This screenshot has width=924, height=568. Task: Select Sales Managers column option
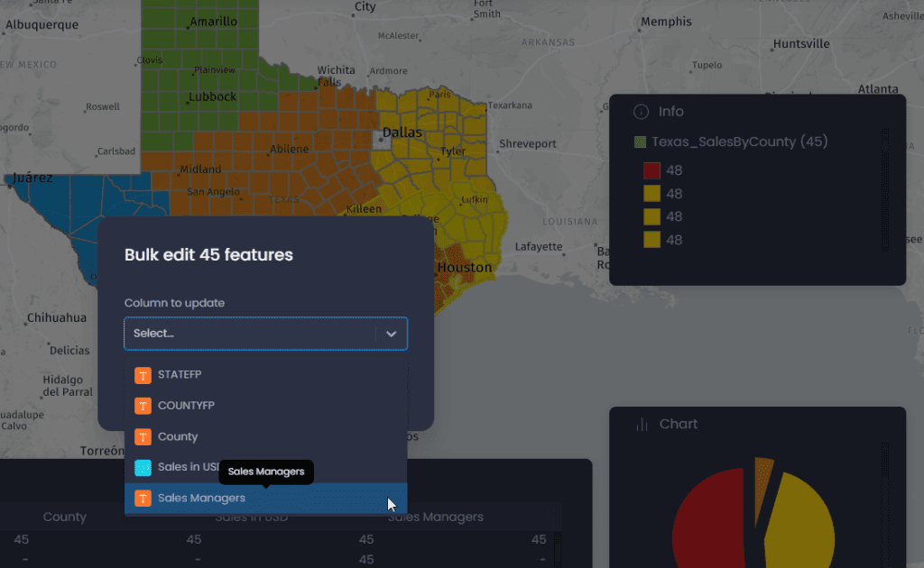(x=265, y=498)
